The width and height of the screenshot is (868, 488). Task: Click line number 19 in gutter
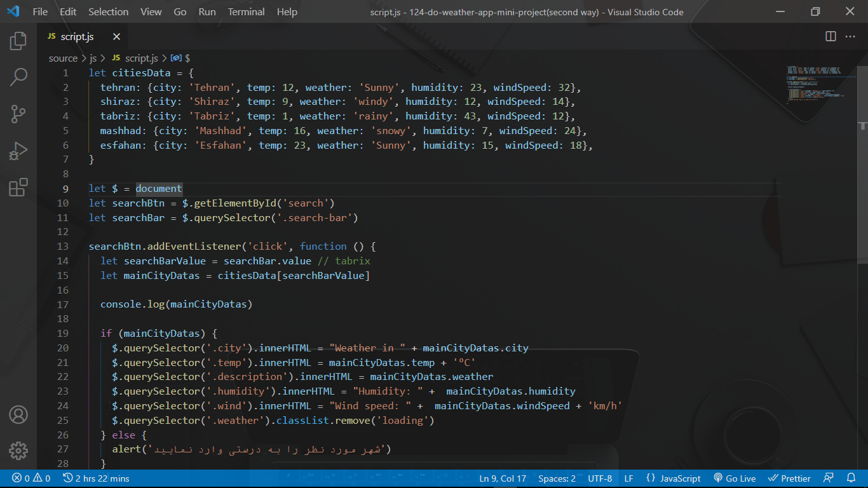coord(63,333)
